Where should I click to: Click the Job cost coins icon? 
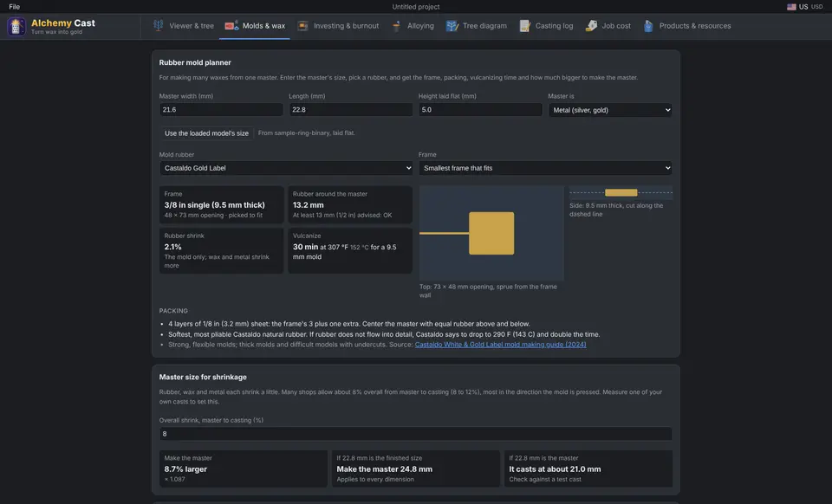click(x=590, y=25)
